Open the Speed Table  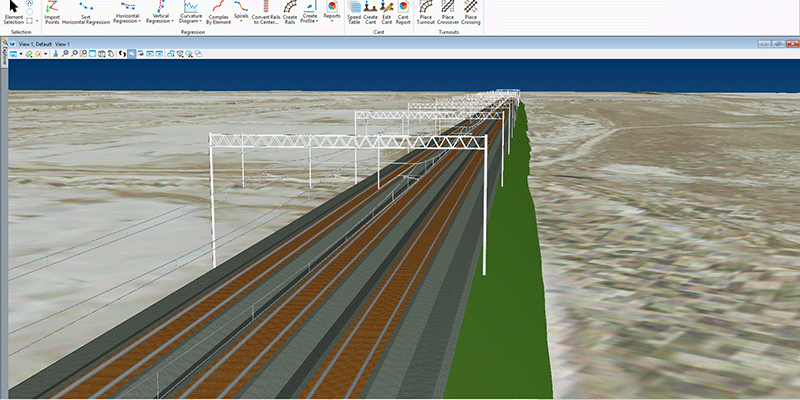354,12
